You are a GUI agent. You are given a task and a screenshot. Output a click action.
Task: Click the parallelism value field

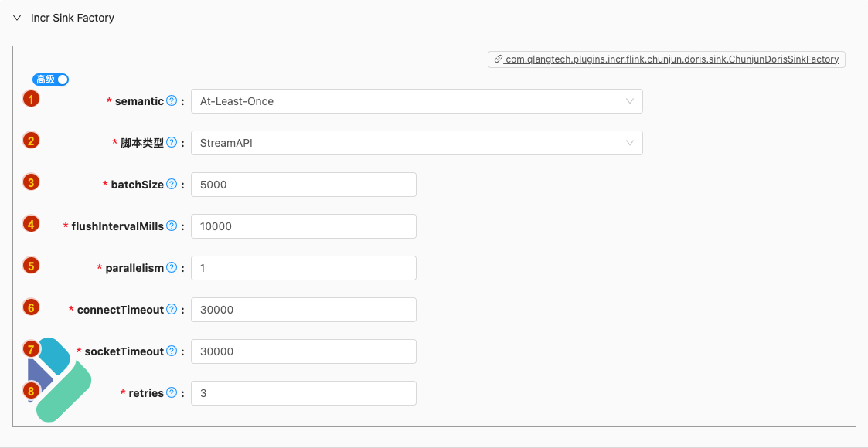[303, 268]
